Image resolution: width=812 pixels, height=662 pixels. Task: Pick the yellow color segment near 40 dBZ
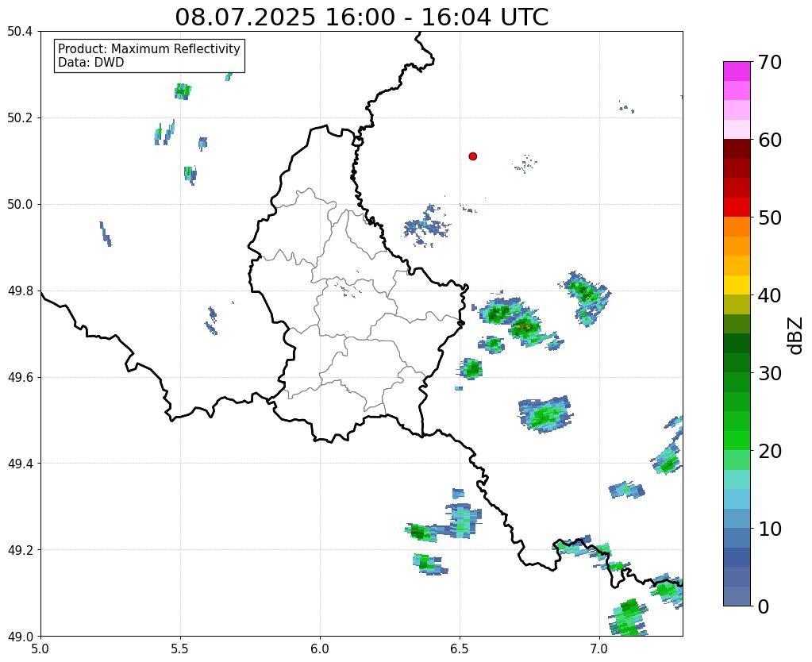(737, 286)
